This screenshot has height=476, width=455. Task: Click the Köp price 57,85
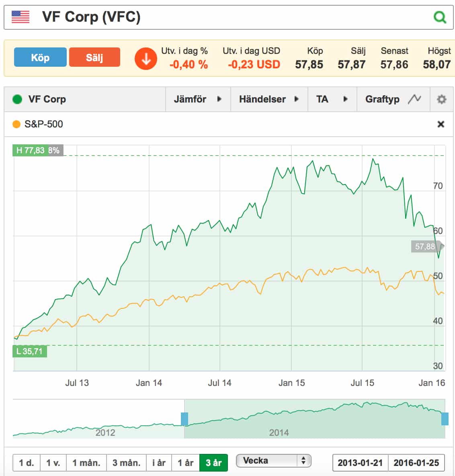(309, 65)
